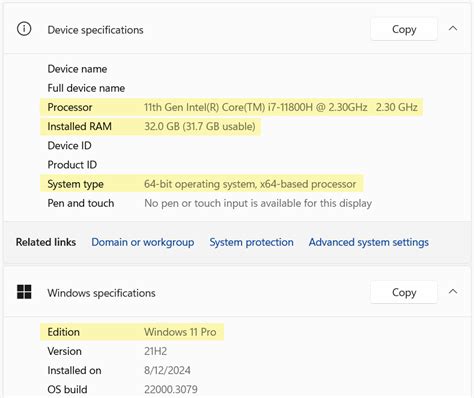Open the System protection link

(x=251, y=242)
